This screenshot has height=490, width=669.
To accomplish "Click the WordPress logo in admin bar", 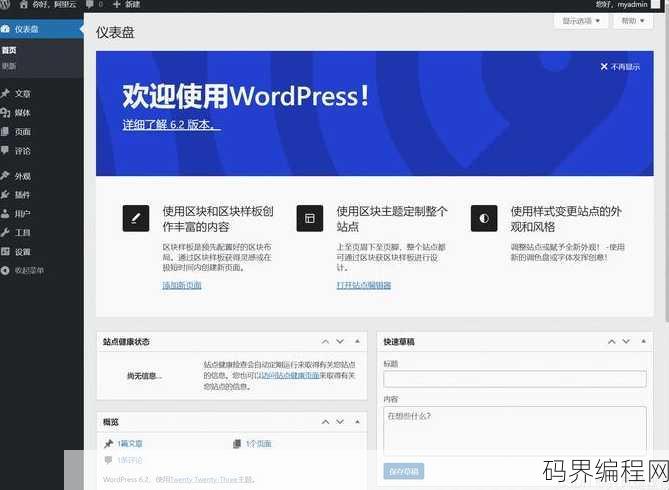I will [5, 4].
